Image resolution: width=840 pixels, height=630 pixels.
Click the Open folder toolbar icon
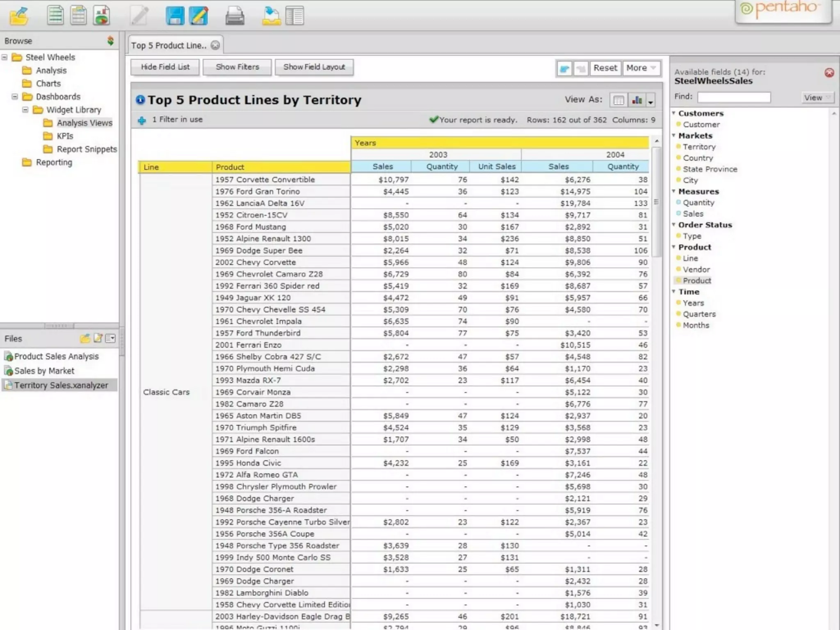pos(19,16)
